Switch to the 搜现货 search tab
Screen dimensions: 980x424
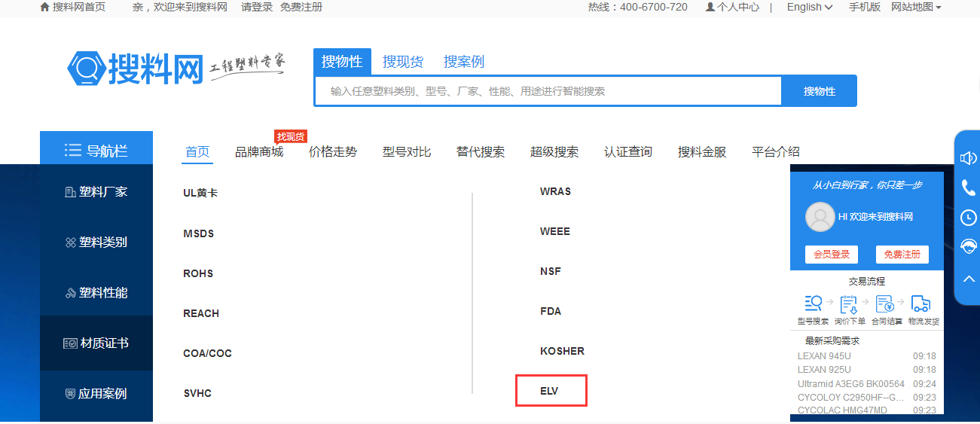click(x=402, y=62)
